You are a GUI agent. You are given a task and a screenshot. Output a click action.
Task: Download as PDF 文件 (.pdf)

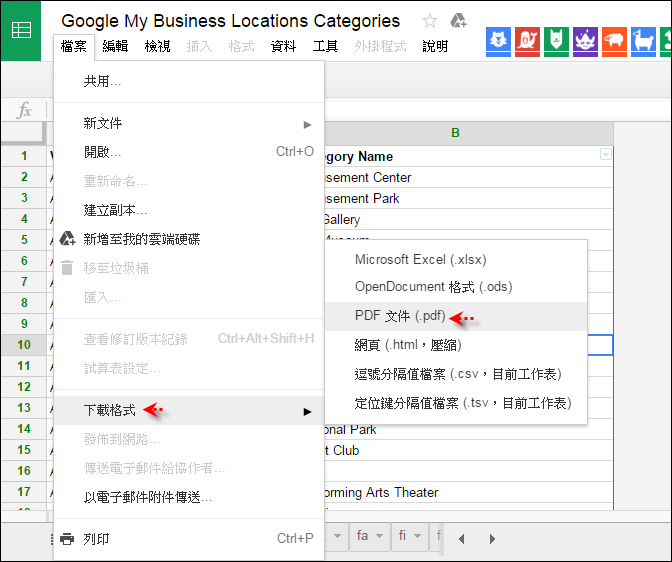(456, 316)
